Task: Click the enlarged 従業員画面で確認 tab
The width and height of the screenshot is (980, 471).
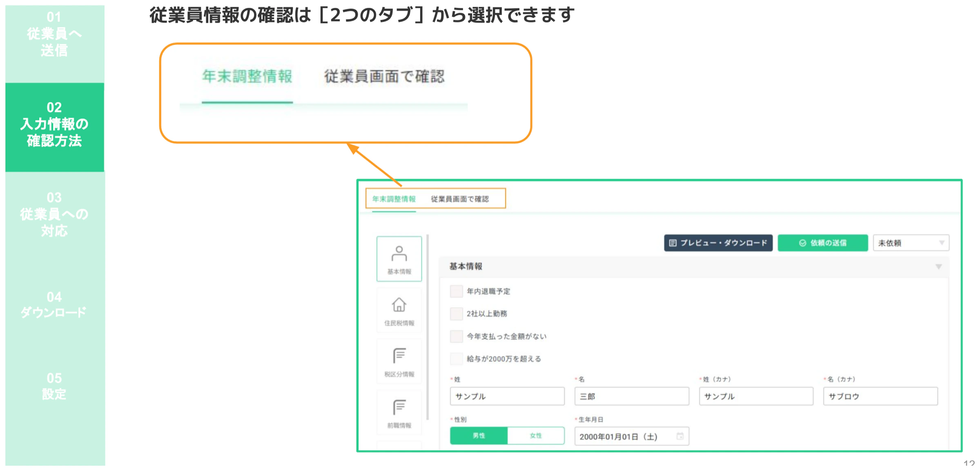Action: (x=384, y=76)
